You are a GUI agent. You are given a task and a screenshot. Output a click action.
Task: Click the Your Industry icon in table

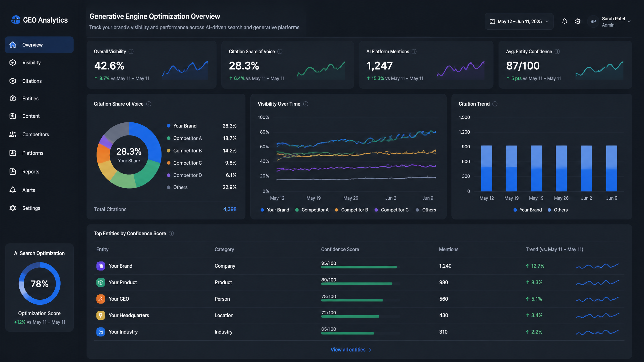(x=101, y=332)
